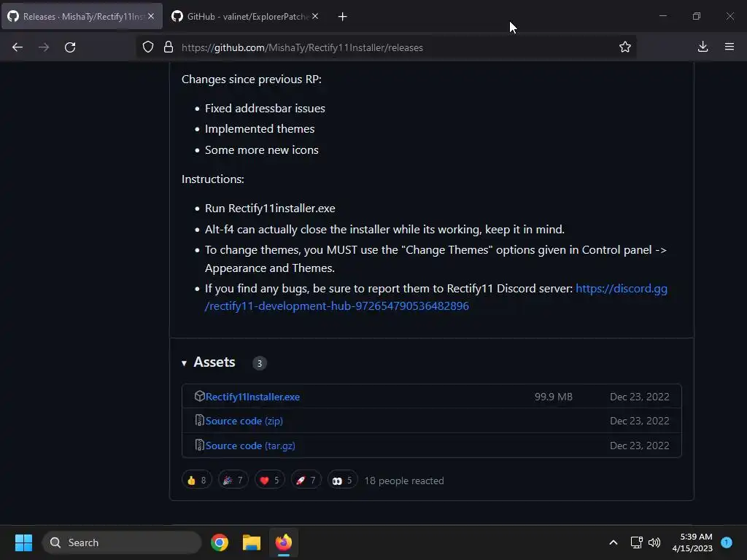Open Google Chrome from the taskbar
747x560 pixels.
[x=220, y=542]
